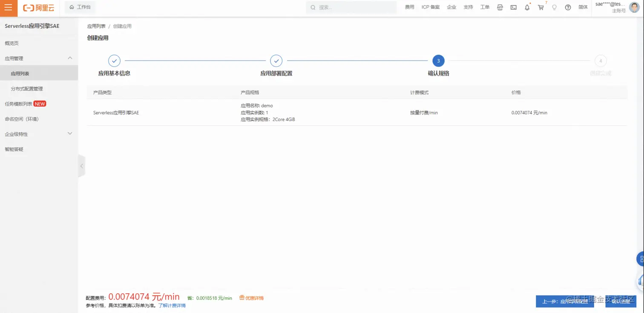The image size is (644, 313).
Task: Open the hamburger navigation menu
Action: pyautogui.click(x=8, y=8)
